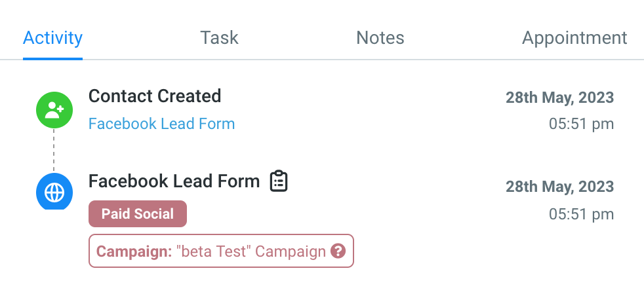This screenshot has height=296, width=644.
Task: Click the Paid Social badge
Action: click(138, 214)
